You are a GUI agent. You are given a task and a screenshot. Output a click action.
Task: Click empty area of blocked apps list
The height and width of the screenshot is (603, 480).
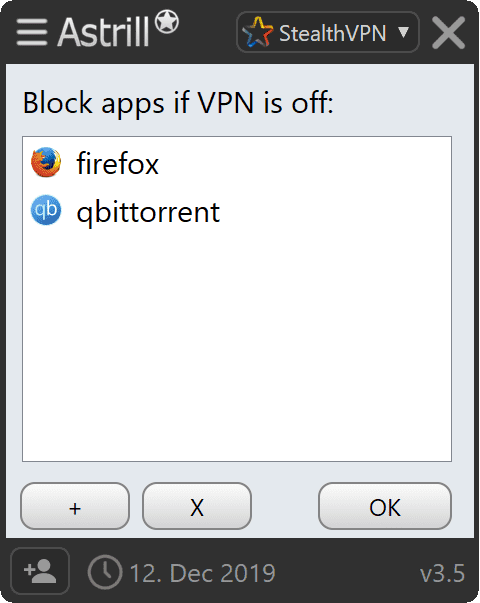pyautogui.click(x=237, y=346)
